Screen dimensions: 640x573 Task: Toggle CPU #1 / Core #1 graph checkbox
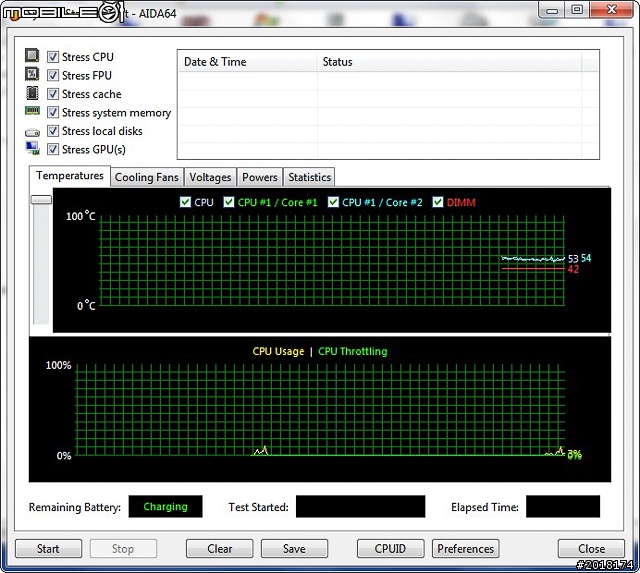pos(229,202)
